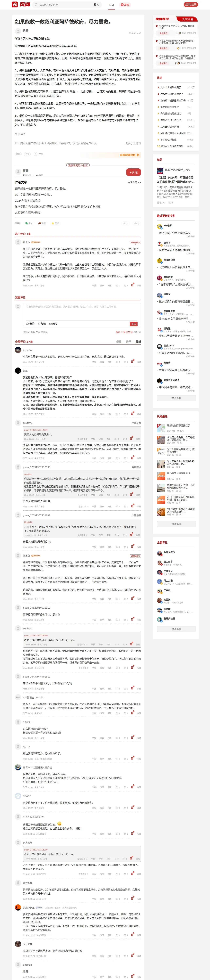Image resolution: width=210 pixels, height=980 pixels.
Task: Click 查看全部 under 风闻最热
Action: 176,524
